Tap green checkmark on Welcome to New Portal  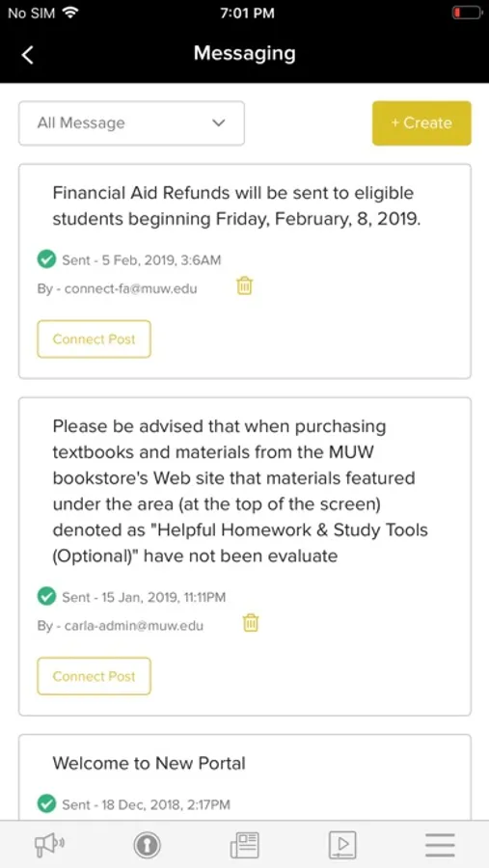[46, 803]
